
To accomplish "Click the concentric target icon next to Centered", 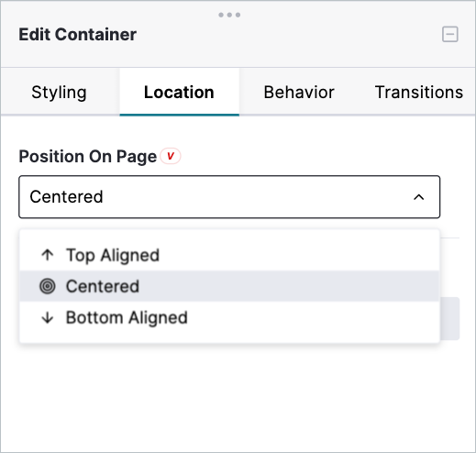I will [48, 286].
